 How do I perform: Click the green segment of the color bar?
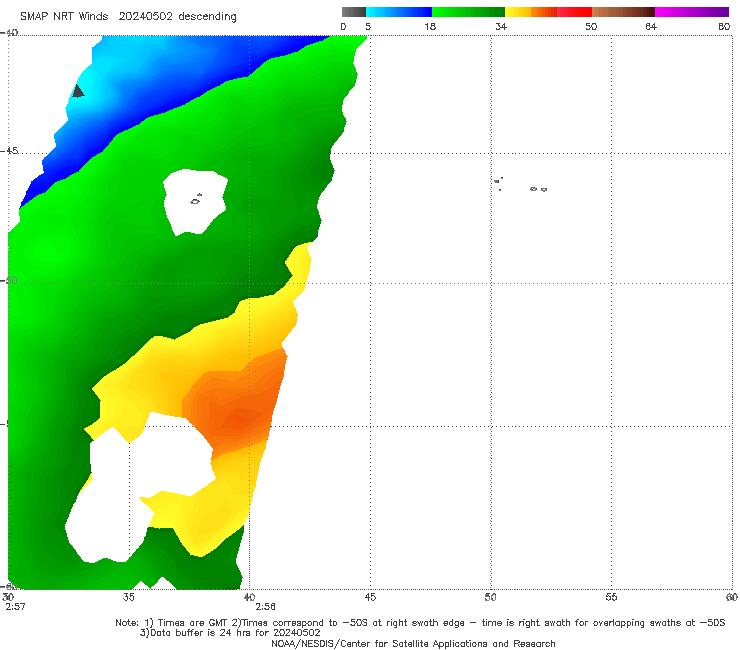point(468,12)
